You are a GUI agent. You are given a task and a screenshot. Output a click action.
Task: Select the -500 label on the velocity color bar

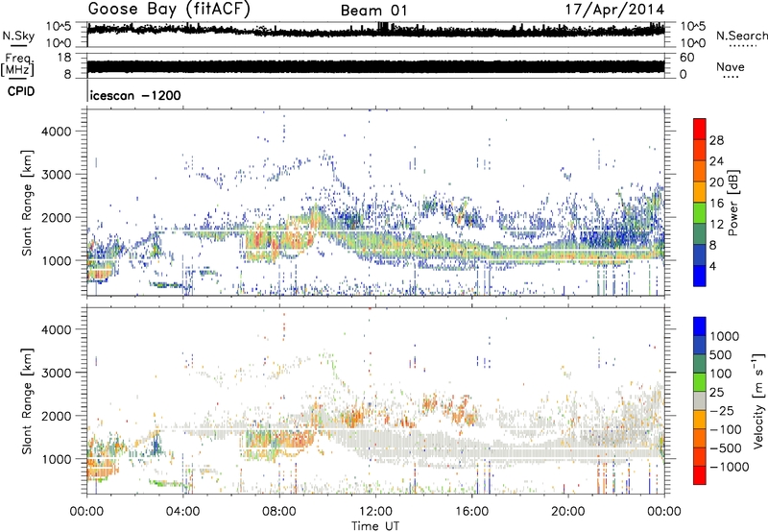click(726, 447)
